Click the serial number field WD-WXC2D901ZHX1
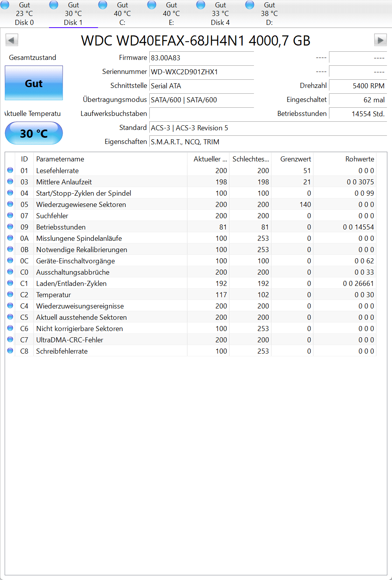 tap(201, 72)
